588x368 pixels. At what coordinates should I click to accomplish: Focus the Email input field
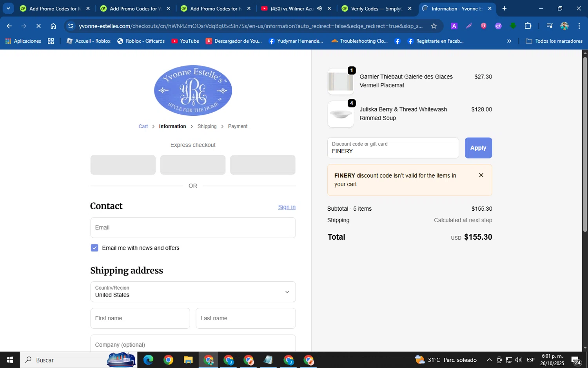coord(193,228)
